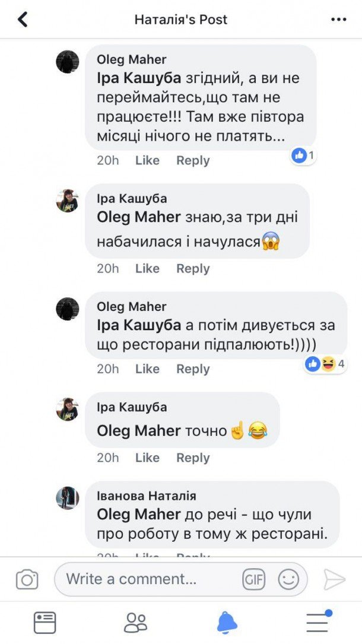Open the GIF picker in comment box
Image resolution: width=362 pixels, height=644 pixels.
[254, 579]
